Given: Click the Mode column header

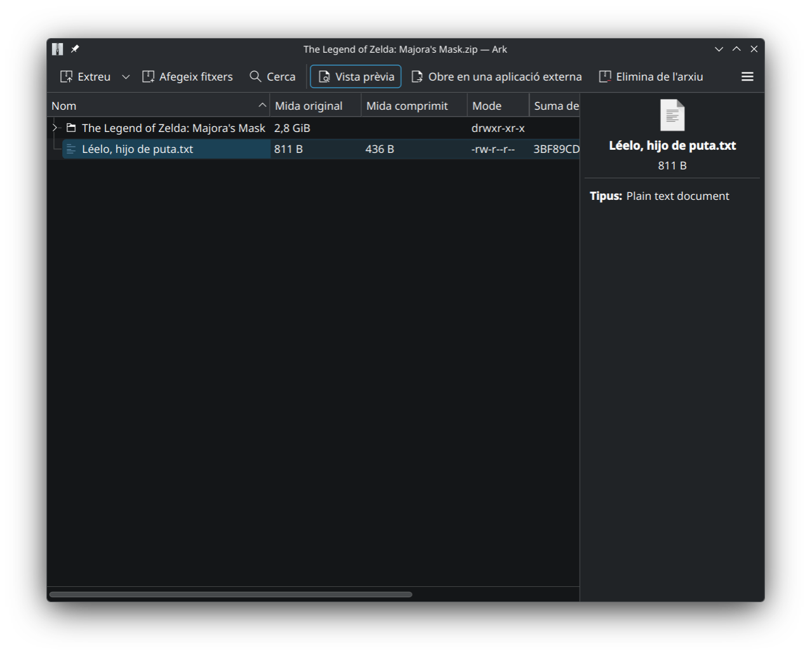Looking at the screenshot, I should pos(498,106).
